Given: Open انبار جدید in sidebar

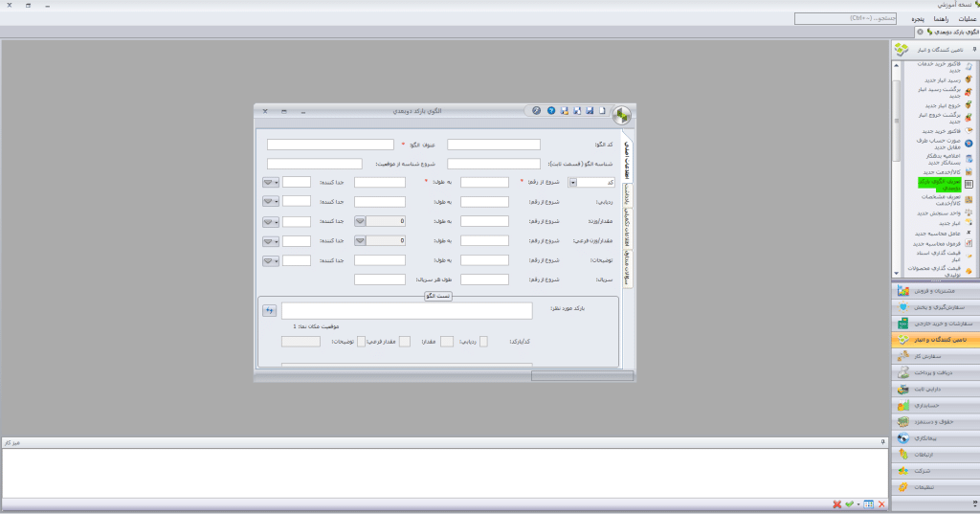Looking at the screenshot, I should pyautogui.click(x=954, y=223).
